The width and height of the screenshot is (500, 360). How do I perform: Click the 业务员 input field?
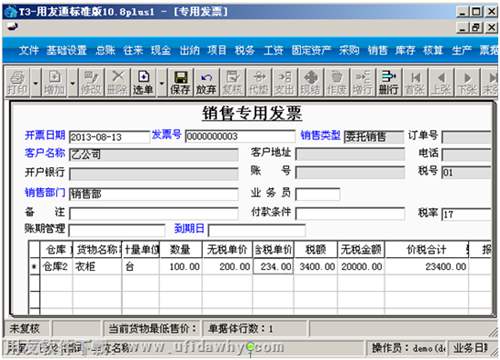point(318,194)
